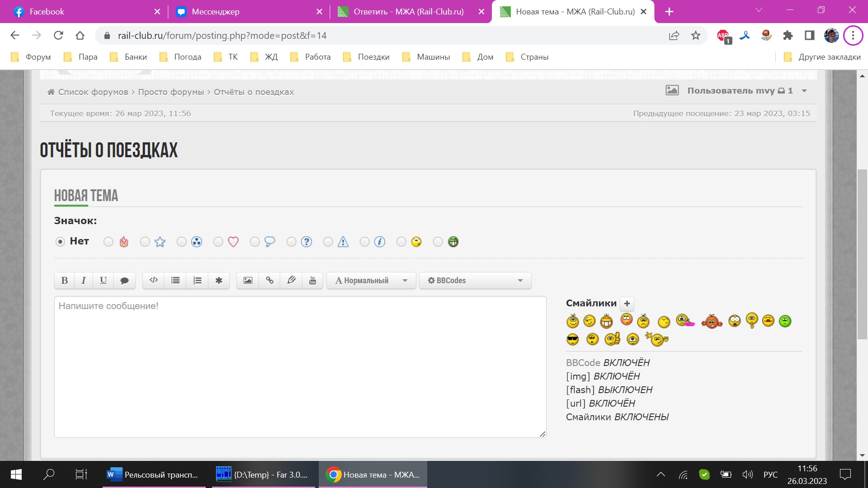Insert a quote with speech bubble icon
Image resolution: width=868 pixels, height=488 pixels.
(124, 281)
